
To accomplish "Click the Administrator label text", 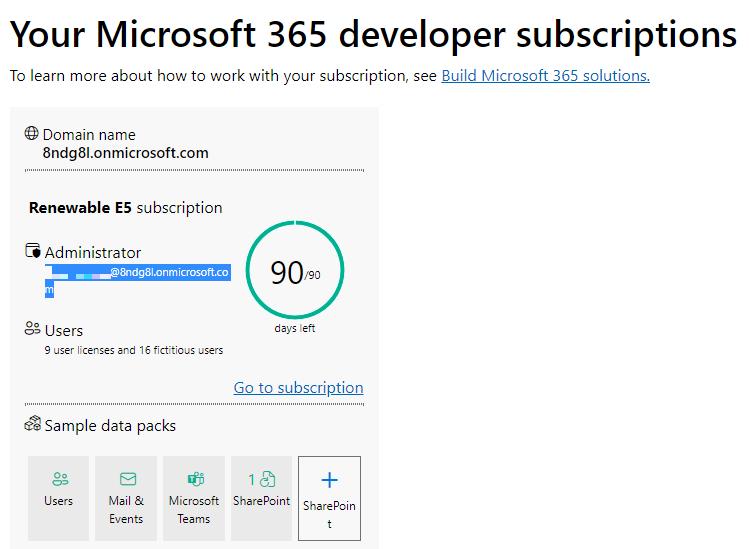I will coord(93,253).
